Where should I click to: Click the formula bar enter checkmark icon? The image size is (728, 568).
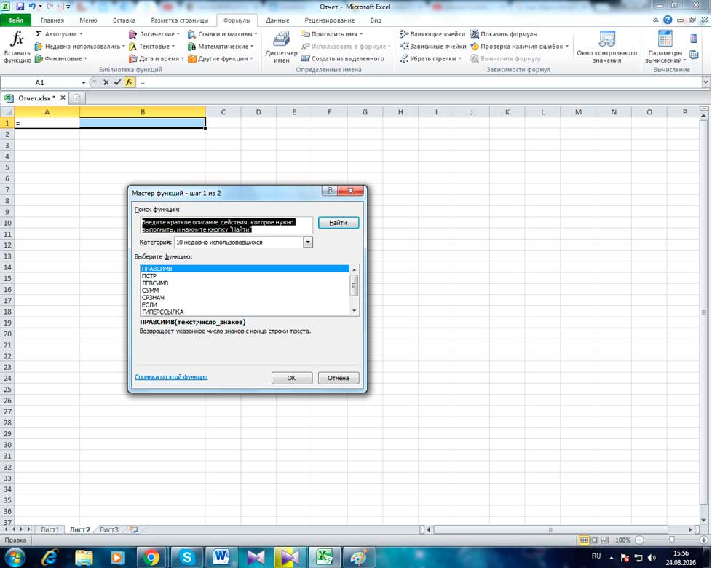[117, 83]
